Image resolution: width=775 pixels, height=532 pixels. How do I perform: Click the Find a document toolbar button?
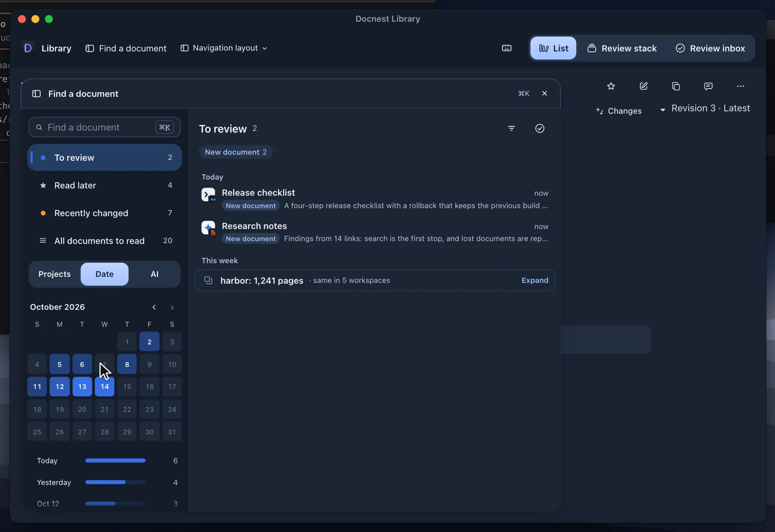pyautogui.click(x=126, y=48)
